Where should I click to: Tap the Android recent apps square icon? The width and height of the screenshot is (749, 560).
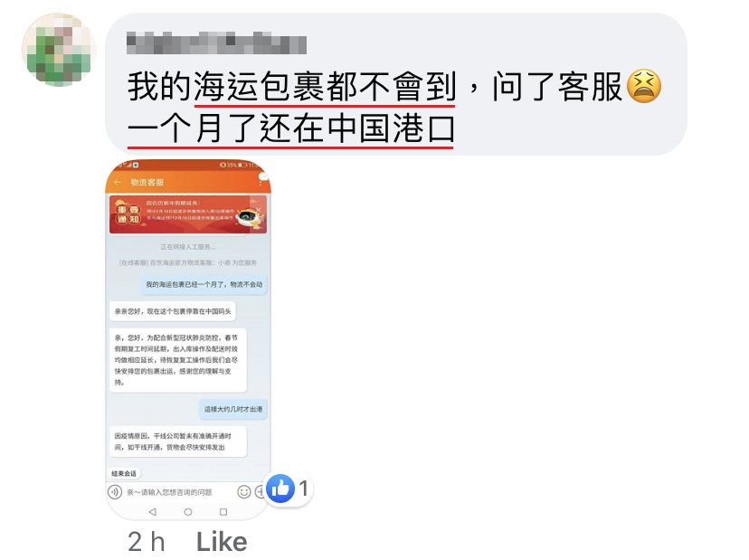point(223,512)
